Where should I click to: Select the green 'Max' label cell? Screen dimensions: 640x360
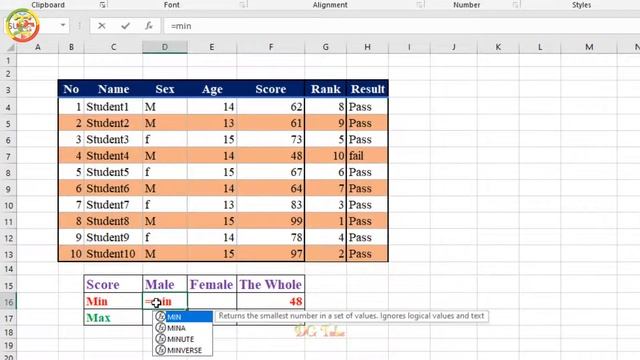(113, 318)
